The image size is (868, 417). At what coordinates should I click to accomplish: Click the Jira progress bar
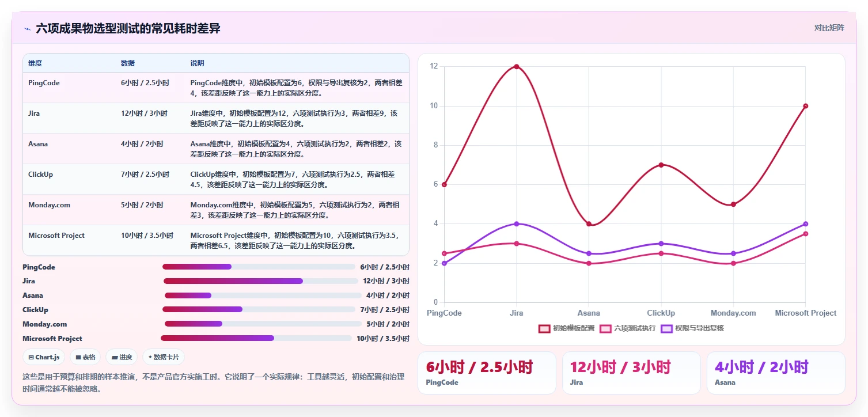(x=260, y=281)
